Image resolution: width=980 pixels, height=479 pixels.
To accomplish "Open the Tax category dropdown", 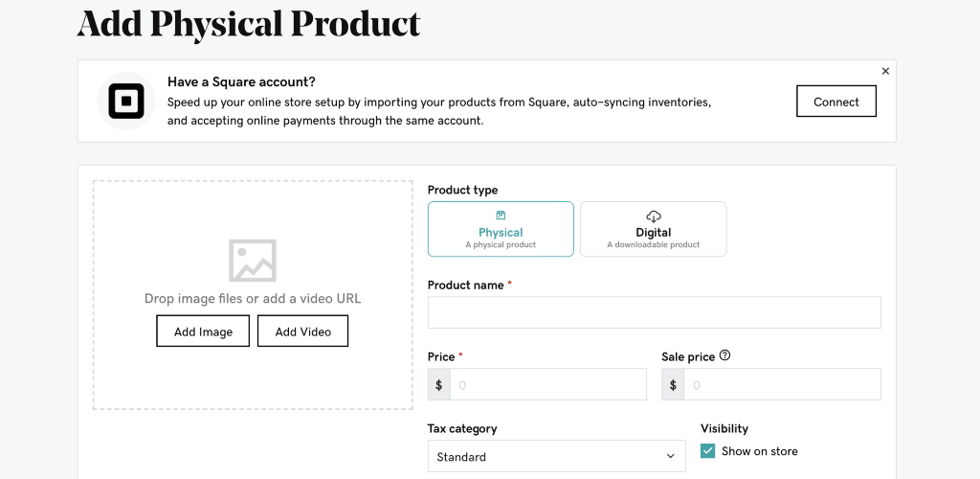I will 556,457.
